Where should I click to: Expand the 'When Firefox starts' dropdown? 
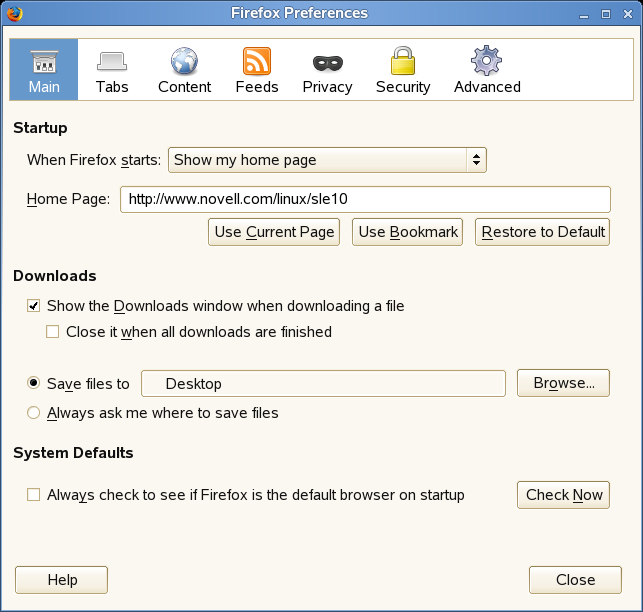[x=327, y=160]
